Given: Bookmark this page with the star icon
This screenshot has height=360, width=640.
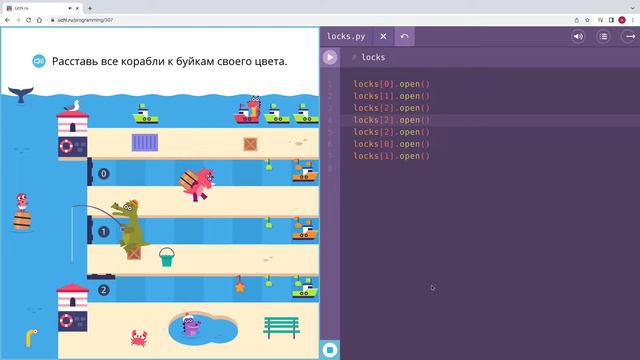Looking at the screenshot, I should pyautogui.click(x=587, y=20).
